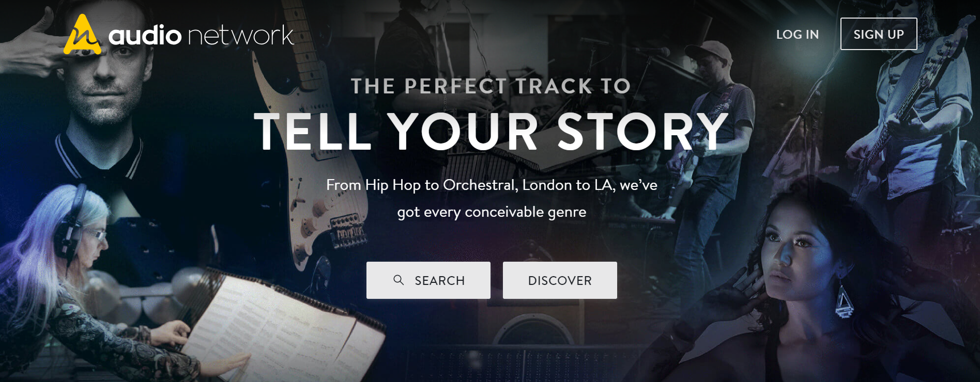Click the yellow Audio Network logo icon
Screen dimensions: 980x382
(x=82, y=35)
